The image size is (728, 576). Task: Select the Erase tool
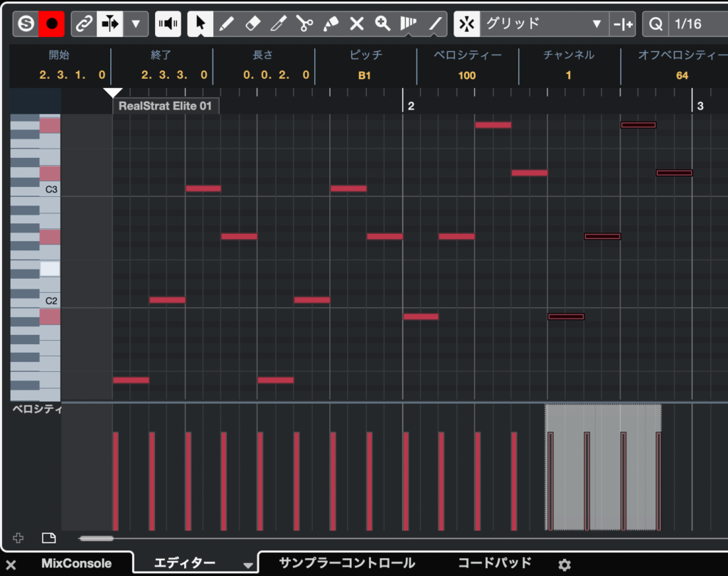(x=252, y=24)
